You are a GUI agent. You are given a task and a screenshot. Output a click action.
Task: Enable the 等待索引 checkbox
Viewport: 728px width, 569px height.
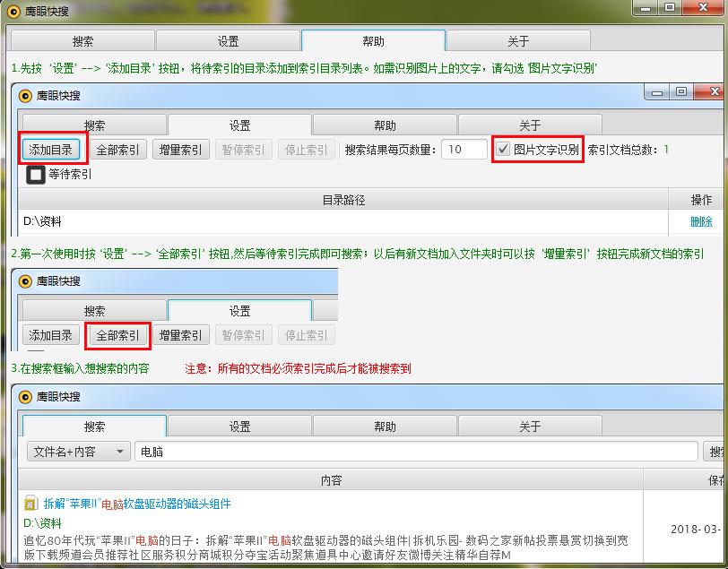point(34,175)
